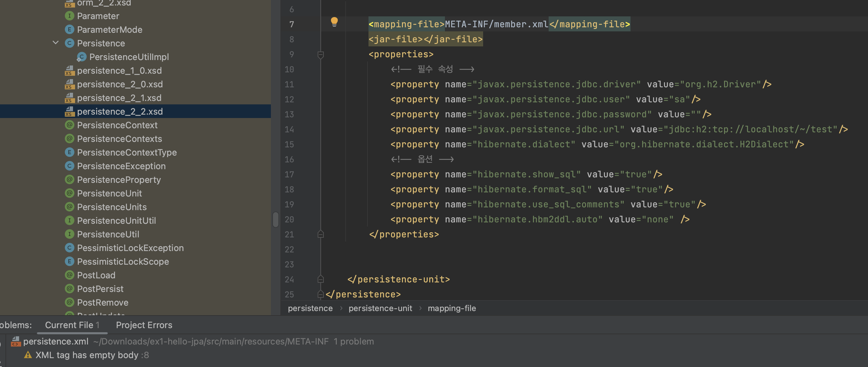Click the hibernate.use_sql_comments property name
The image size is (868, 367).
[548, 204]
